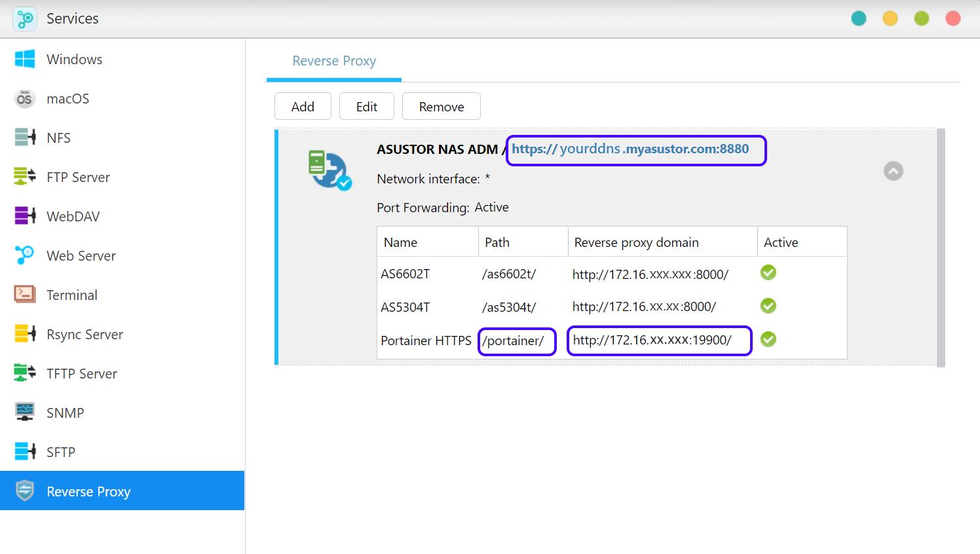
Task: Select the AS6602T name cell
Action: [405, 274]
